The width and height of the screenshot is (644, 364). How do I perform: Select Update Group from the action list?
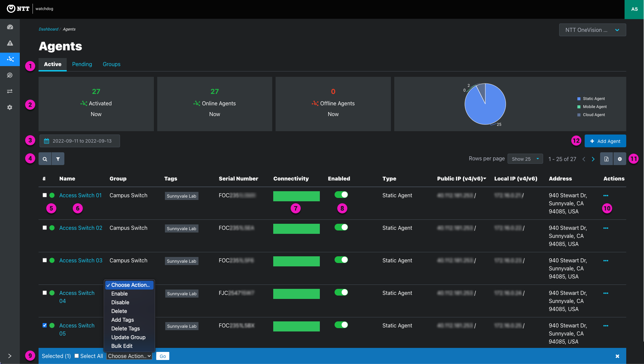(129, 337)
